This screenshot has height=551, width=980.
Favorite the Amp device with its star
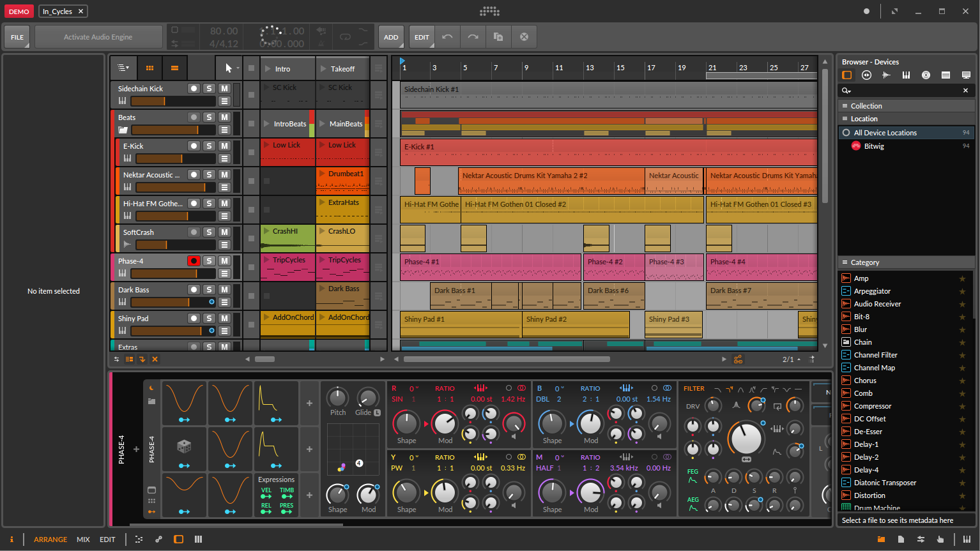[x=962, y=278]
